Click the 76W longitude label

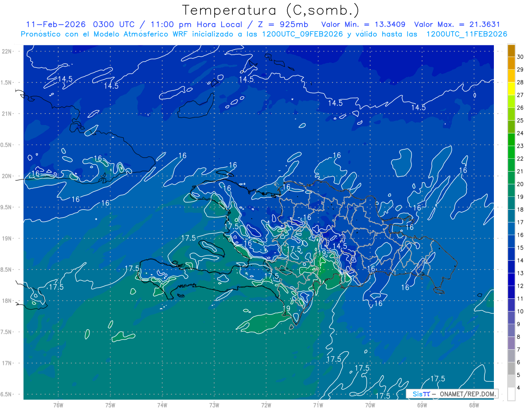pos(58,405)
